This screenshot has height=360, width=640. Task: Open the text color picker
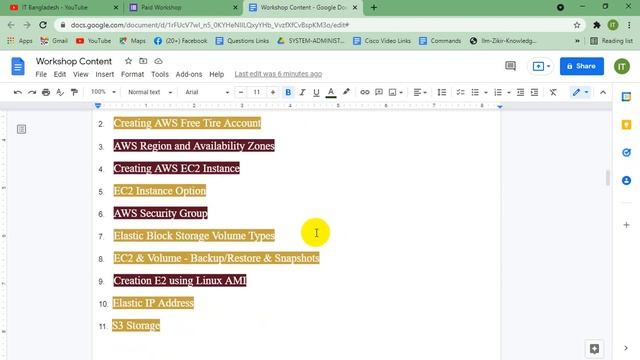[x=331, y=92]
